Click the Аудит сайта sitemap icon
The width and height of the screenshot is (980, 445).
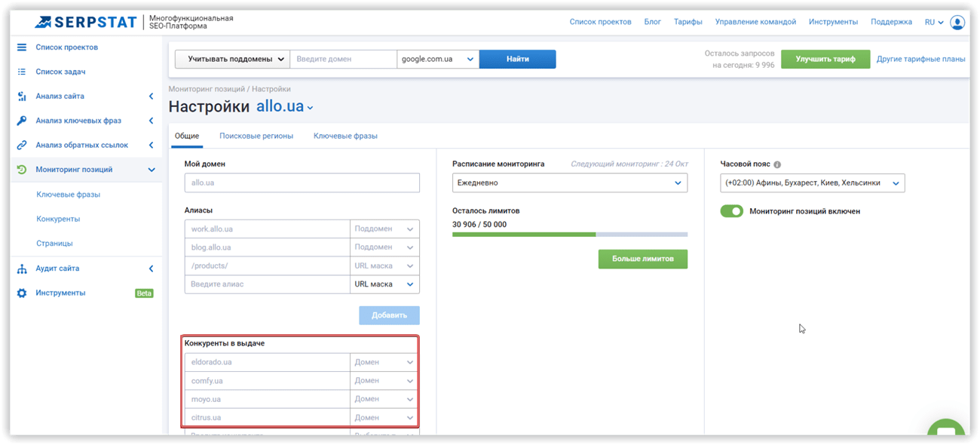[22, 269]
